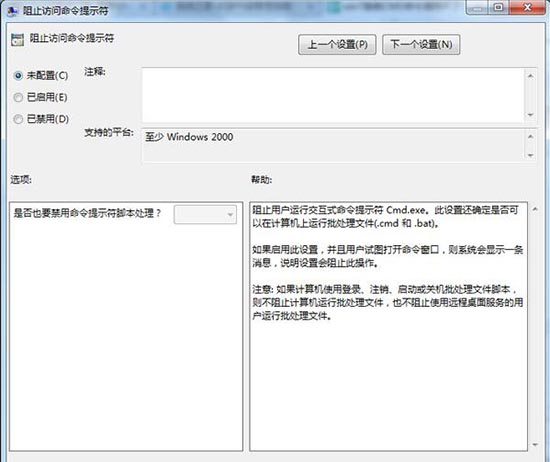
Task: Click the '注释:' label
Action: 95,72
